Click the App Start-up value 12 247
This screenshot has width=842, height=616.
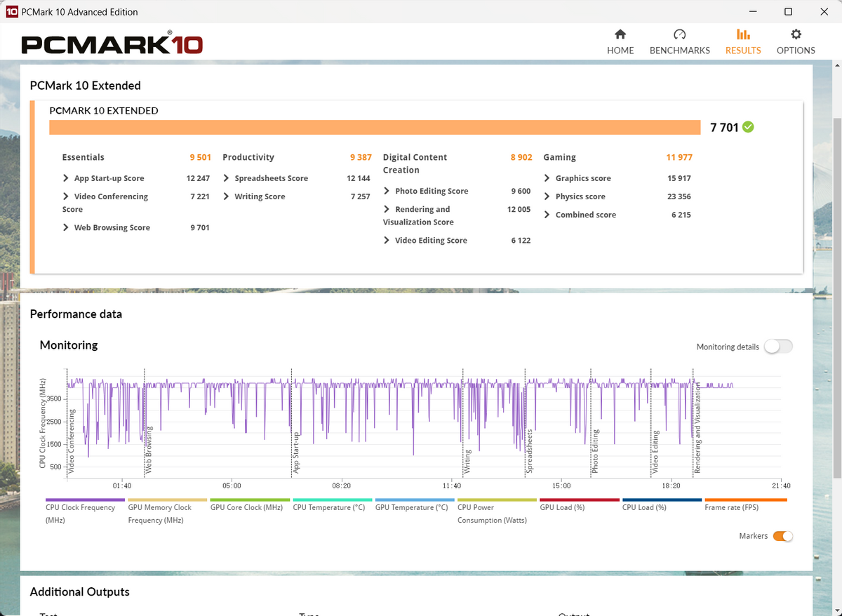point(199,178)
